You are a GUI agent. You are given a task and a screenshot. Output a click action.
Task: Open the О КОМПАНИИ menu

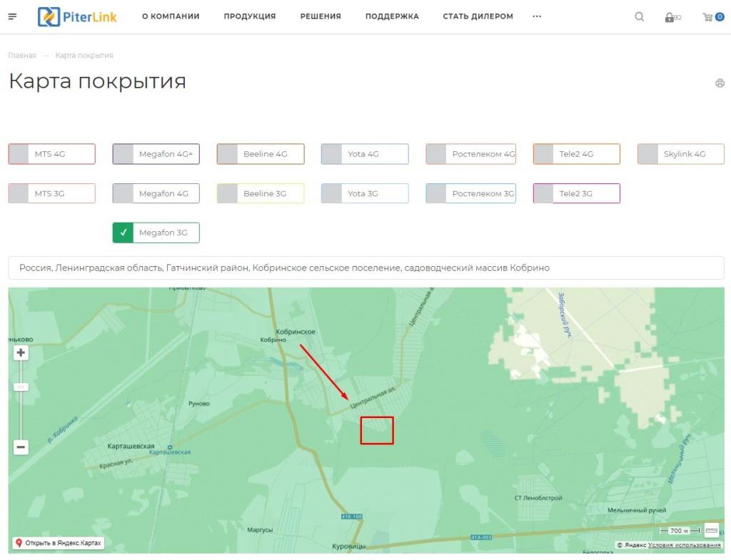171,16
